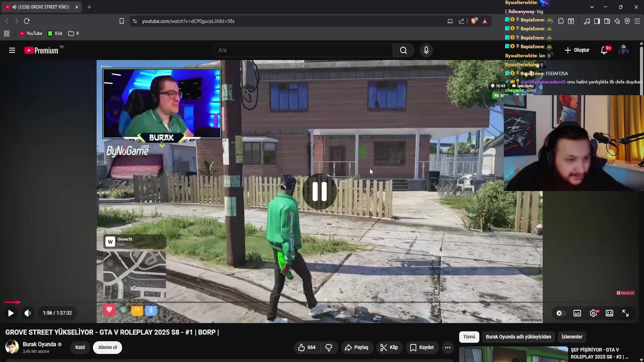Open Brave Rewards triangle icon

(485, 21)
